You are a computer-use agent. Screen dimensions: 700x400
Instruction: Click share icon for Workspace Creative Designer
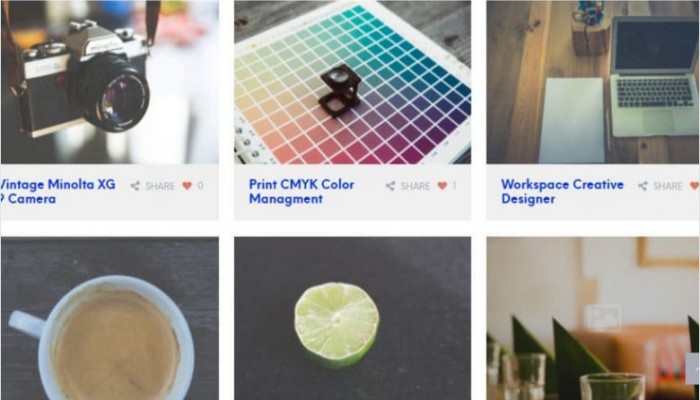coord(643,186)
